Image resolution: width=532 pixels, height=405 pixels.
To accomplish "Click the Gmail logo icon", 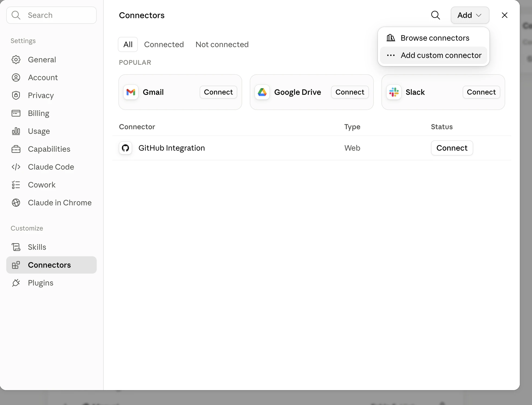I will click(131, 92).
